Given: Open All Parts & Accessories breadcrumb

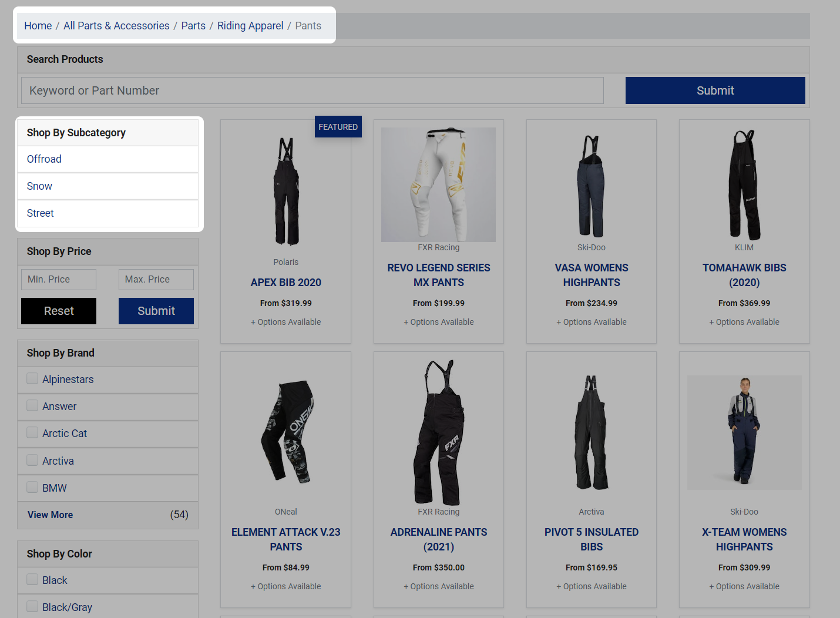Looking at the screenshot, I should pos(116,26).
